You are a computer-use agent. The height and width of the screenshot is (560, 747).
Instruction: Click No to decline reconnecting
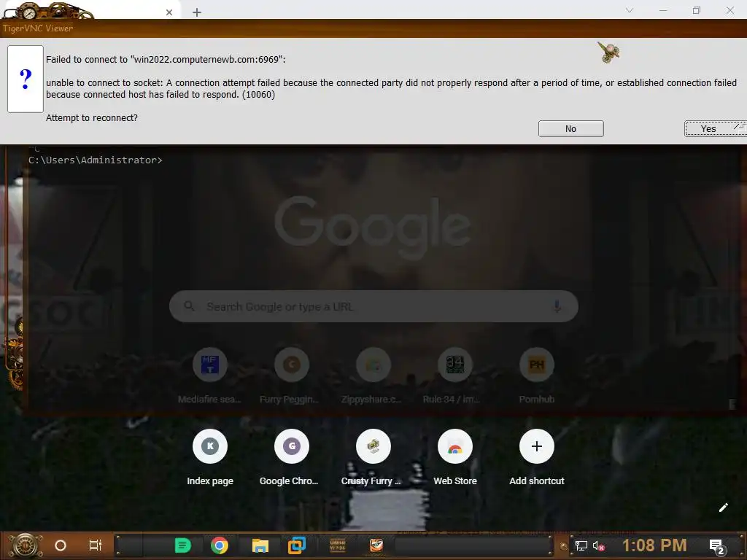(x=570, y=128)
